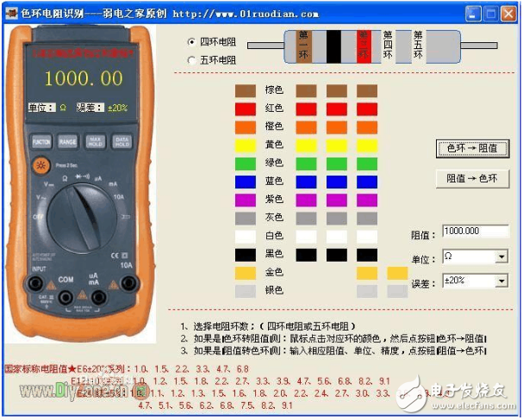Choose the yellow swatch left of the 黄色 label
523x420 pixels.
tap(246, 145)
